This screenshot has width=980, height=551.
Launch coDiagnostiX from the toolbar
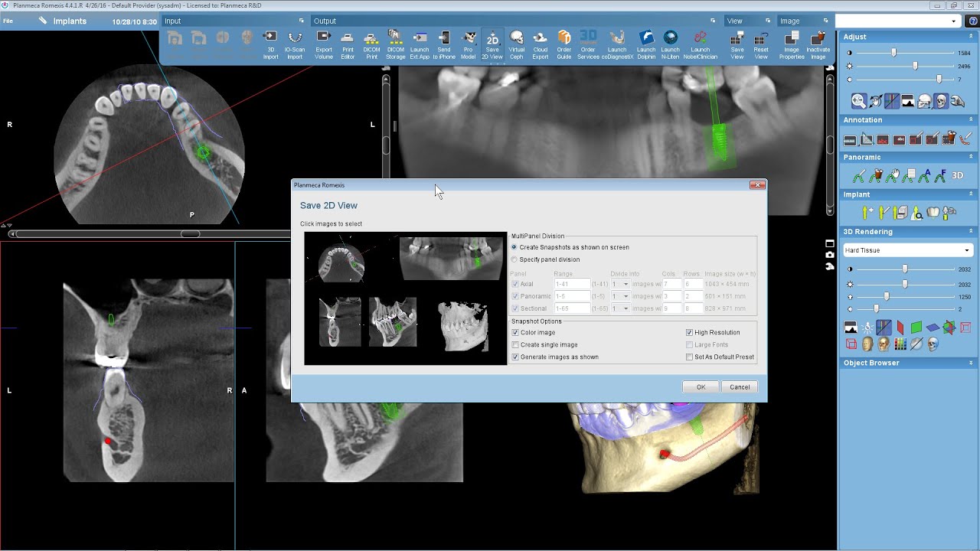tap(617, 45)
